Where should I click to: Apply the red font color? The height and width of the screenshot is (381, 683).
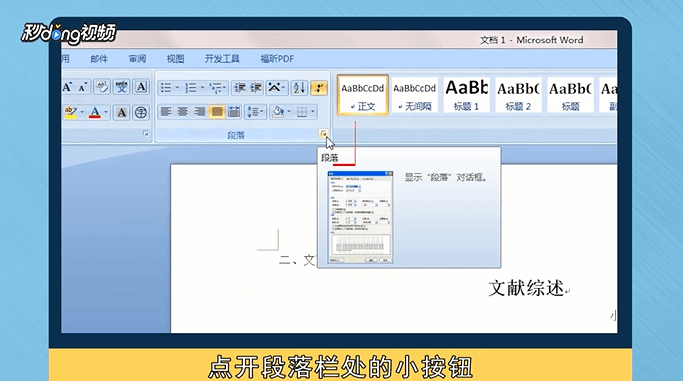[95, 112]
